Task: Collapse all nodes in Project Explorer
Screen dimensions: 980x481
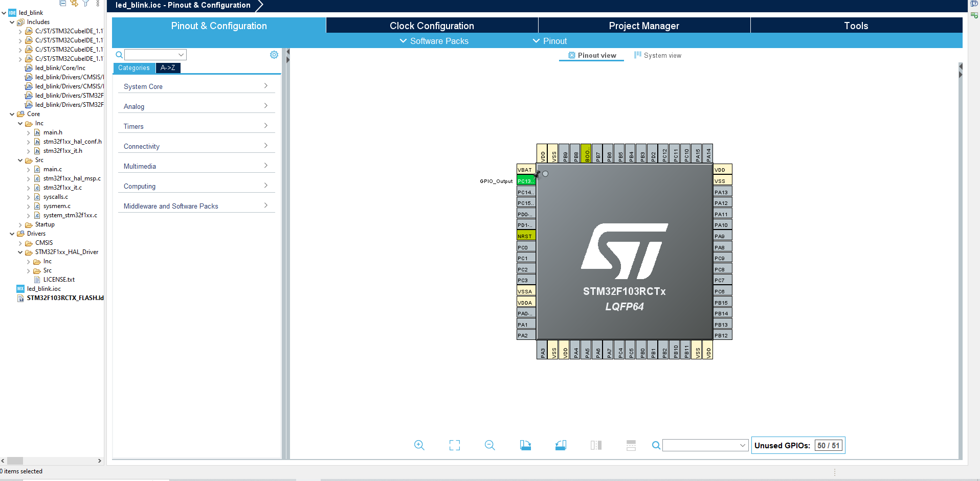Action: click(62, 3)
